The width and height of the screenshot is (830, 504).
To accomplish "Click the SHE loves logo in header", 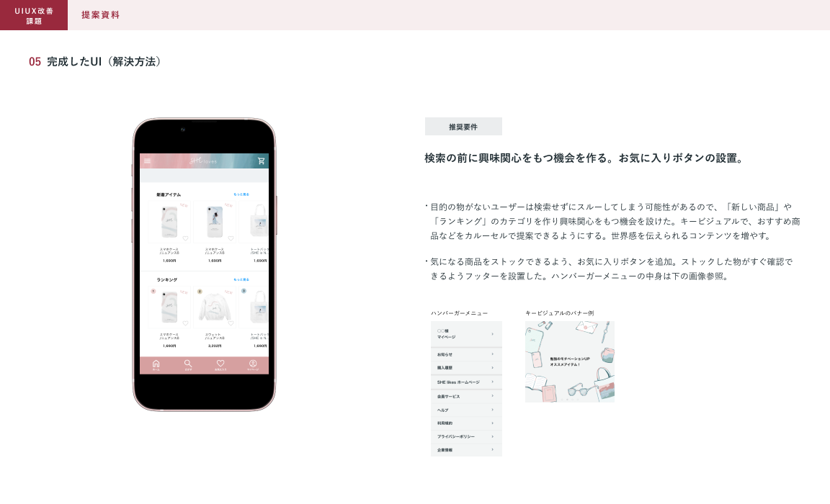I will click(203, 161).
